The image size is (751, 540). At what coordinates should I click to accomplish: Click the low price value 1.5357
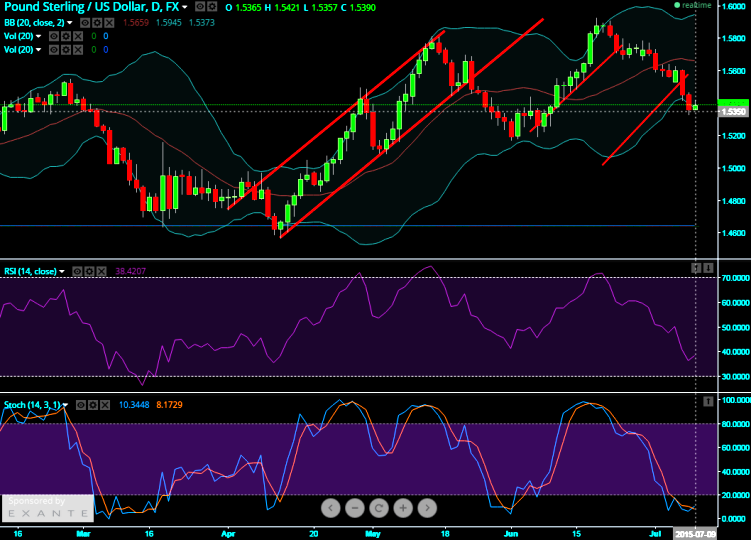pyautogui.click(x=324, y=8)
